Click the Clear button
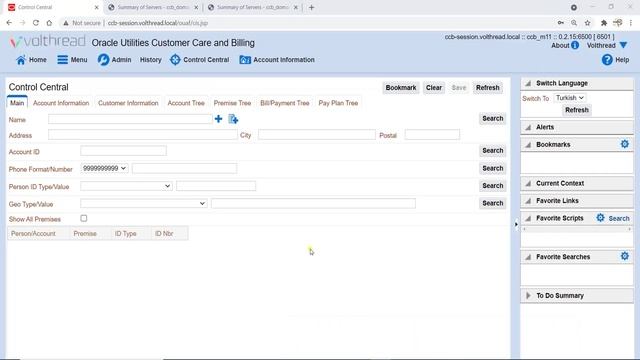The image size is (640, 360). click(434, 88)
